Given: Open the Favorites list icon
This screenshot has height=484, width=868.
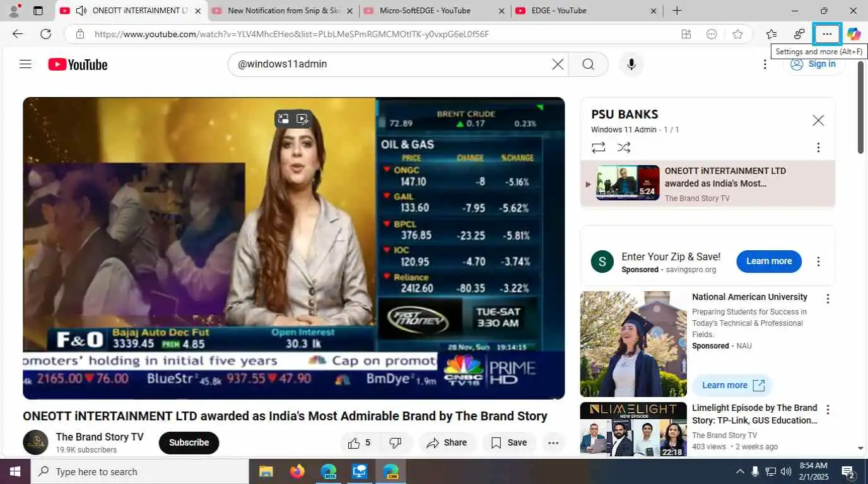Looking at the screenshot, I should (771, 34).
